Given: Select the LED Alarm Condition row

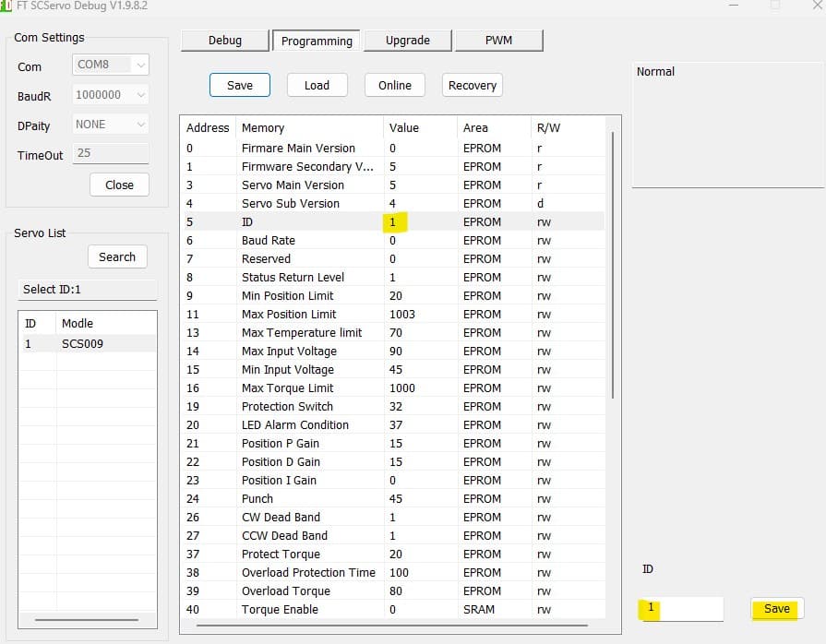Looking at the screenshot, I should tap(394, 425).
